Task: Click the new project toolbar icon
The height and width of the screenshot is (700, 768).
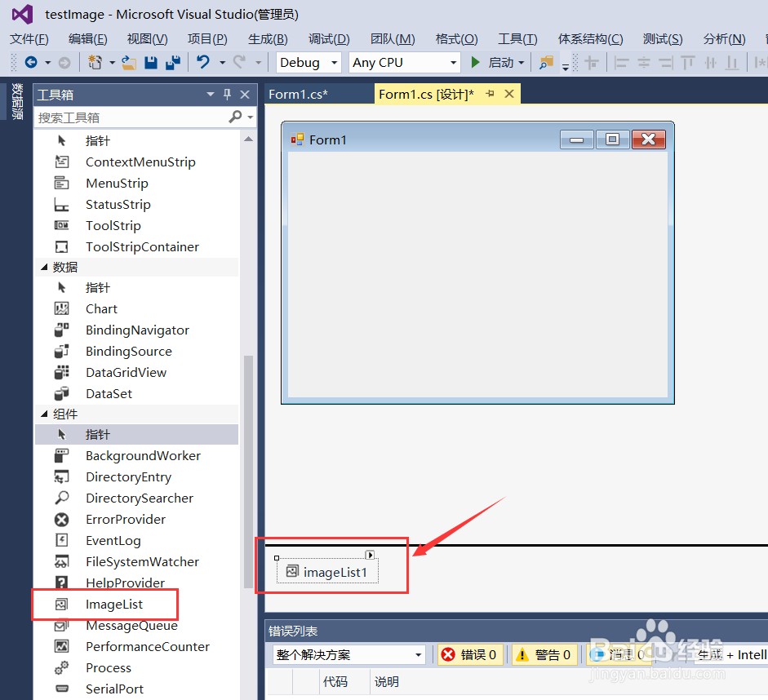Action: (95, 62)
